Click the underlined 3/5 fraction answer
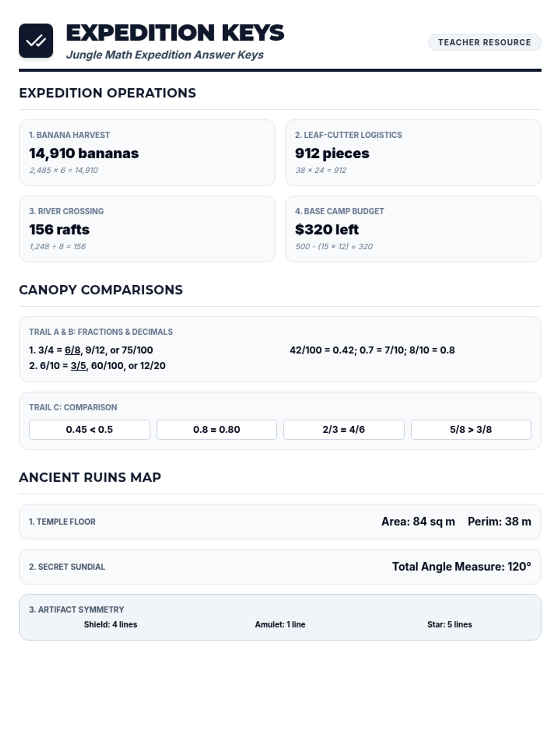 pyautogui.click(x=78, y=366)
